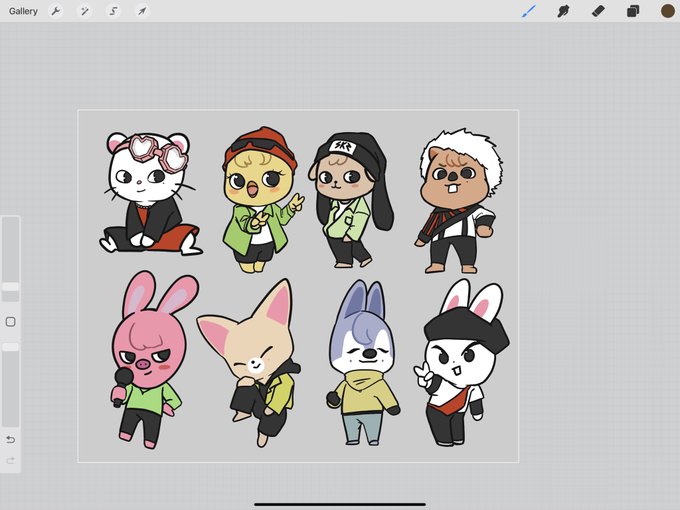The height and width of the screenshot is (510, 680).
Task: Adjust the brush size slider handle
Action: (10, 287)
